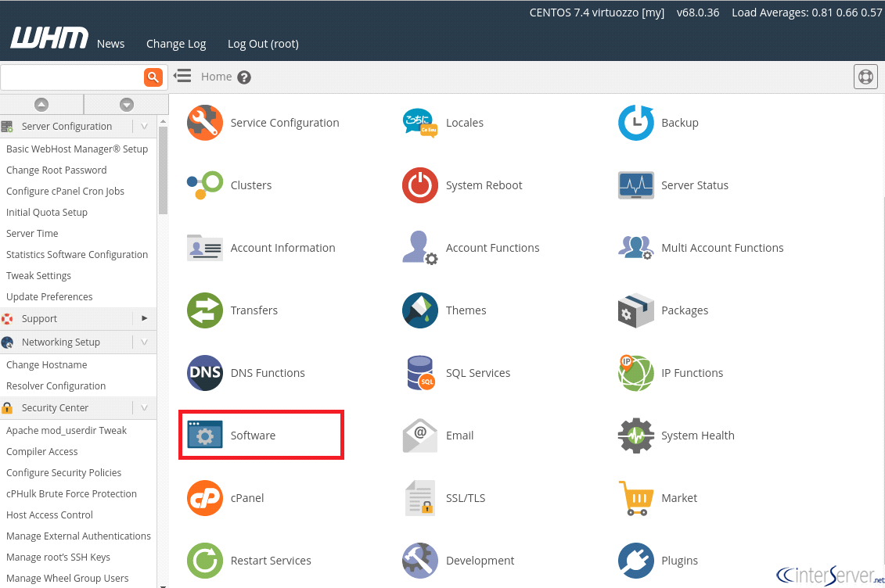
Task: Open the Themes icon
Action: [x=420, y=310]
